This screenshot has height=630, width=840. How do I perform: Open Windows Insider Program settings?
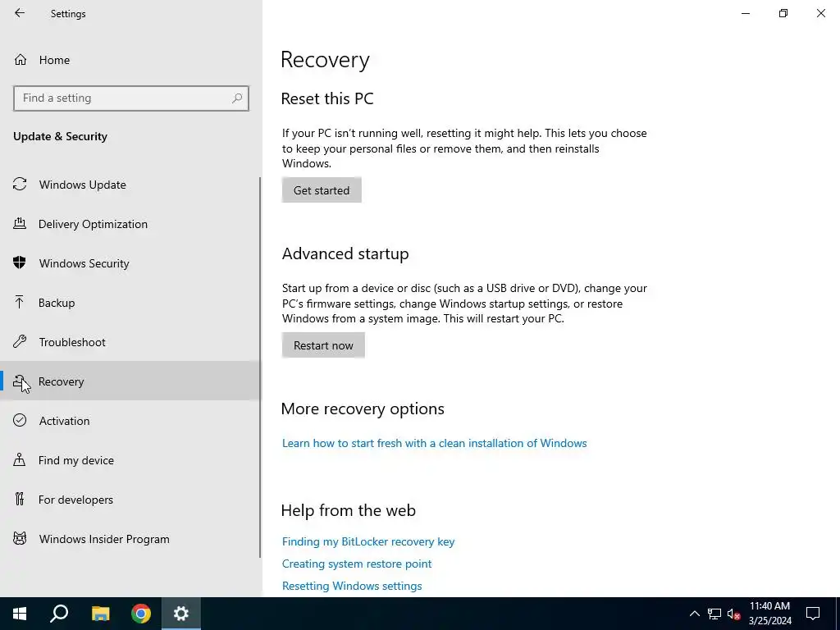point(130,539)
